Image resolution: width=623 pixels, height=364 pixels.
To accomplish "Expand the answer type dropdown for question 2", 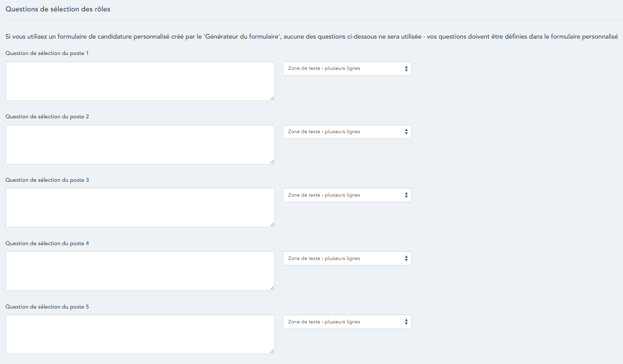I will pos(347,132).
